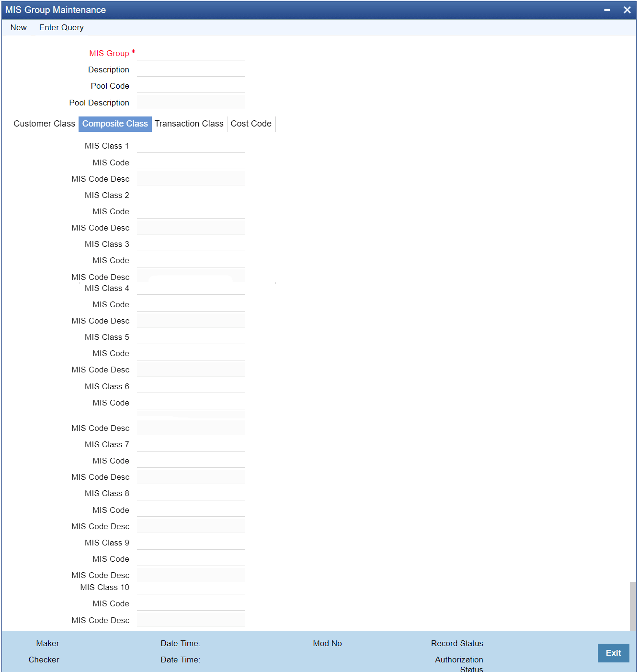
Task: Open Enter Query in the toolbar
Action: click(x=61, y=27)
